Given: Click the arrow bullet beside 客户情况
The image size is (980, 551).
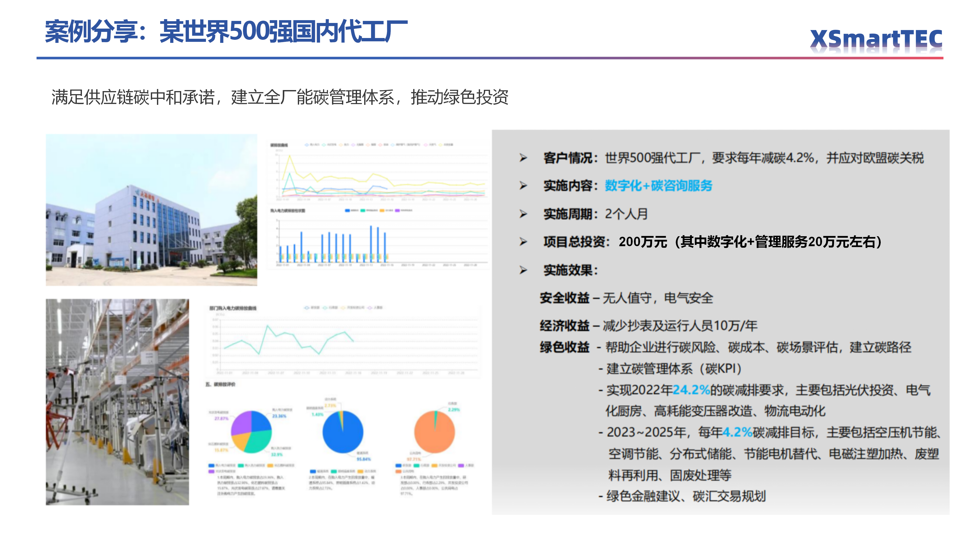Looking at the screenshot, I should point(523,158).
